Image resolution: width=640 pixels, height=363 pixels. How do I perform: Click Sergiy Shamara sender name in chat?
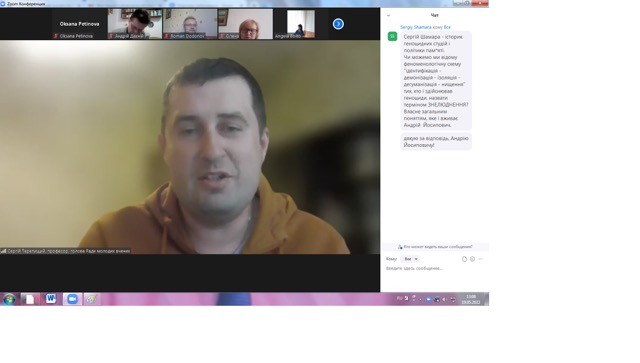click(416, 27)
